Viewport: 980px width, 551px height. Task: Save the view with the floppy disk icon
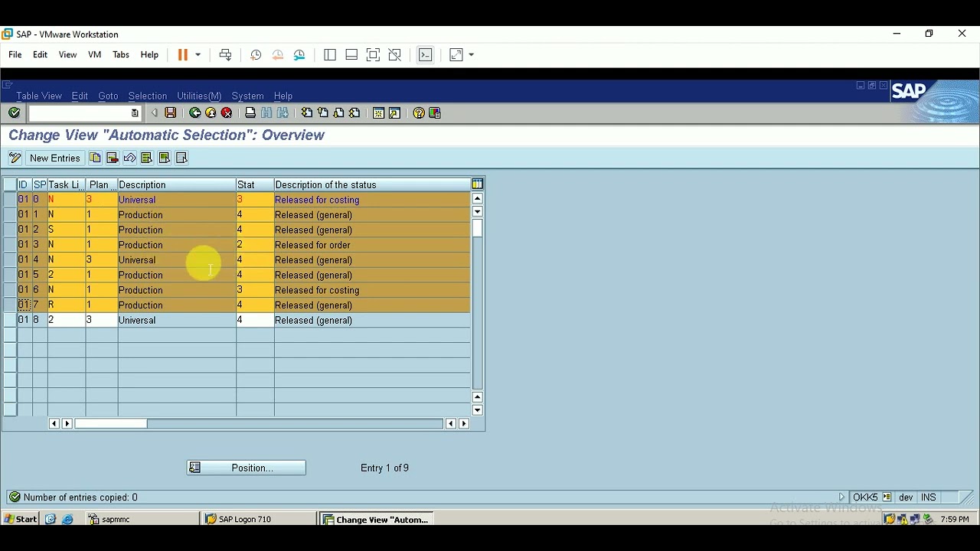(x=171, y=113)
